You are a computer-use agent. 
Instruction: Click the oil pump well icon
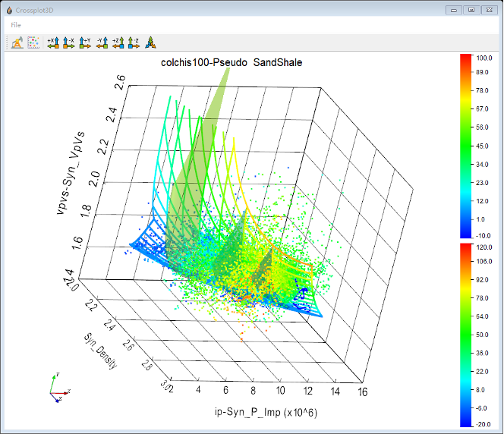tap(17, 42)
